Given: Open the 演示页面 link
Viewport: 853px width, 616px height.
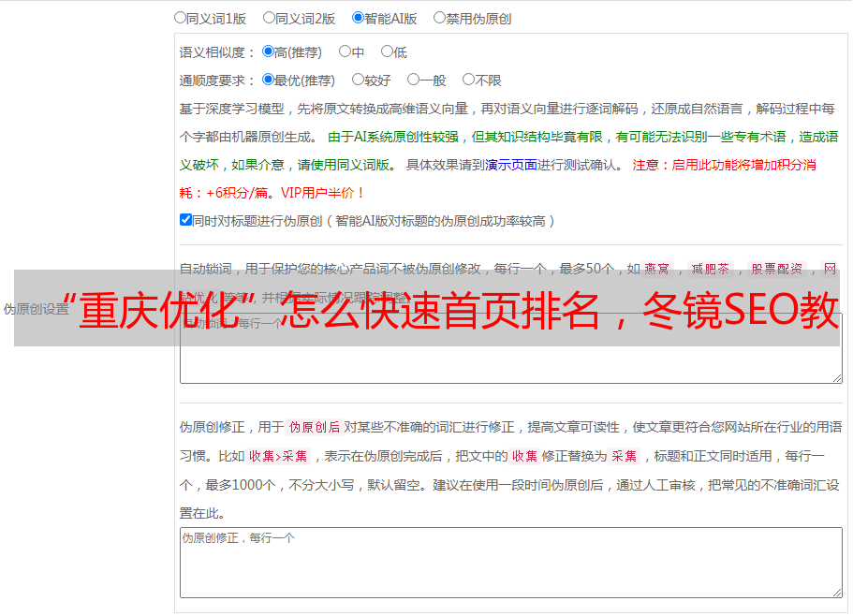Looking at the screenshot, I should (x=511, y=165).
